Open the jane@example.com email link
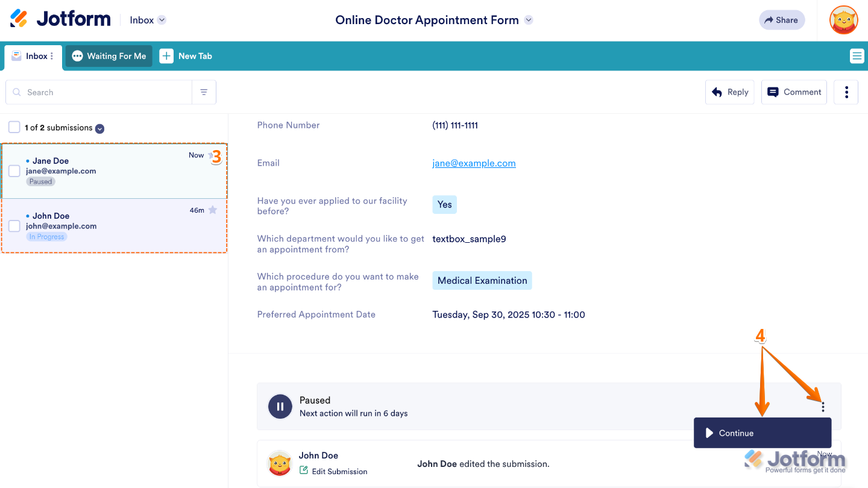 pos(474,163)
